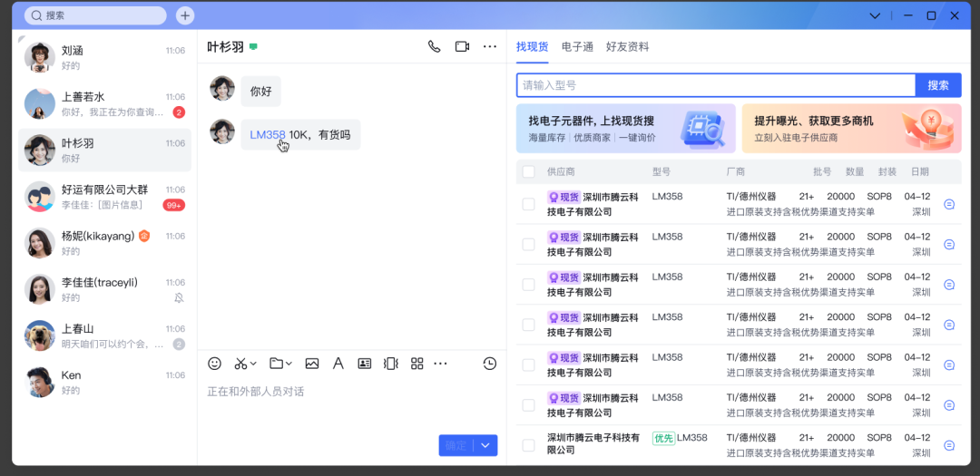Click the muted bell icon on 李佳佳 chat

click(x=180, y=298)
